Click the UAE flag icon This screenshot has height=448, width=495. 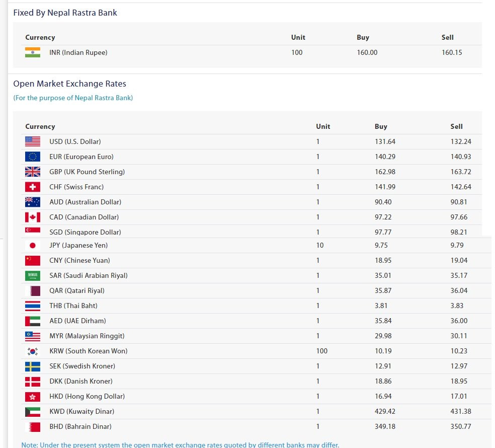tap(33, 321)
